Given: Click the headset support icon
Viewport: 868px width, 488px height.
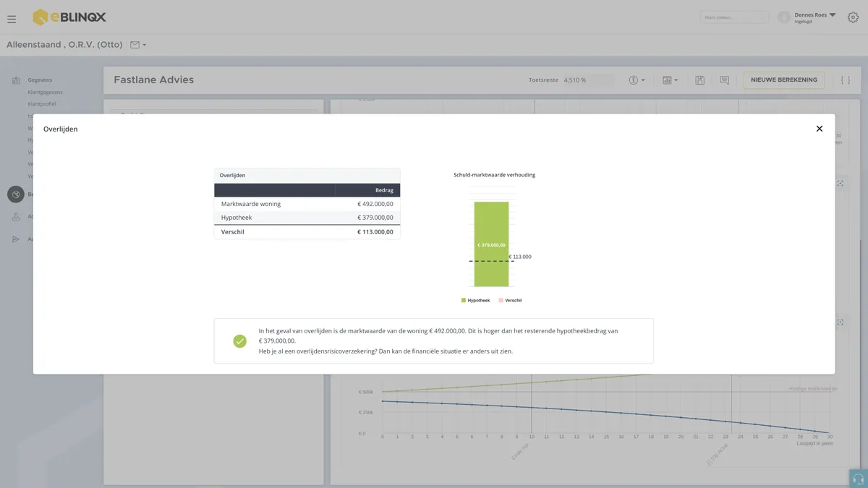Looking at the screenshot, I should (859, 479).
